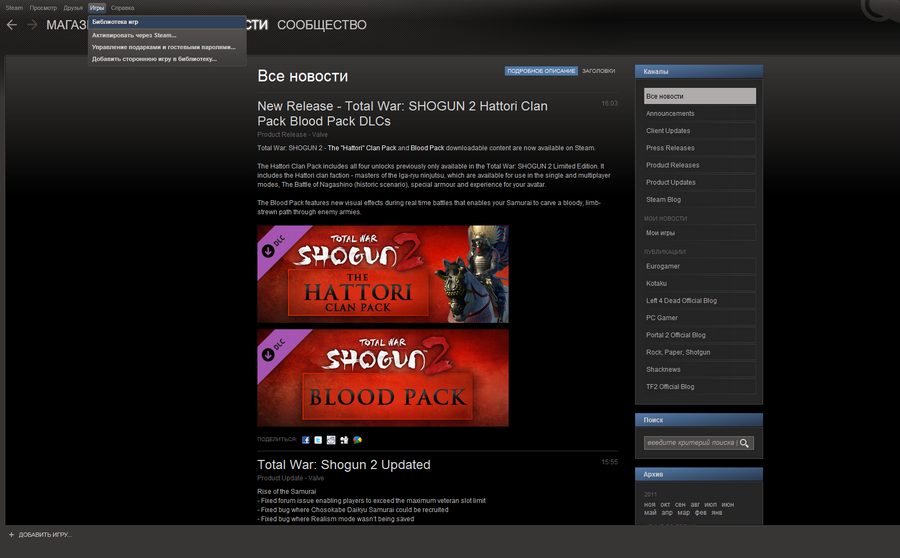Click ДОБАВИТЬ ИГРУ... at the bottom
The width and height of the screenshot is (900, 558).
point(45,534)
